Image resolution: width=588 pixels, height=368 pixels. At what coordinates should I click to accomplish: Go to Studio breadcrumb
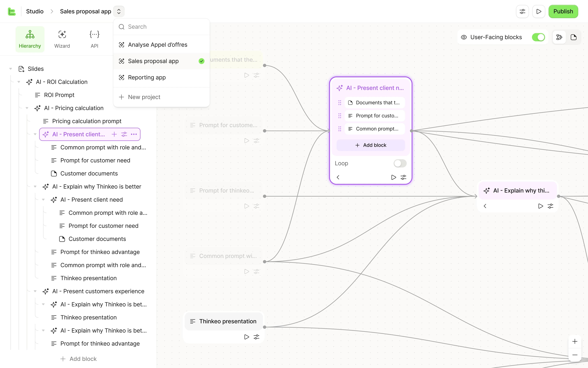pyautogui.click(x=35, y=11)
